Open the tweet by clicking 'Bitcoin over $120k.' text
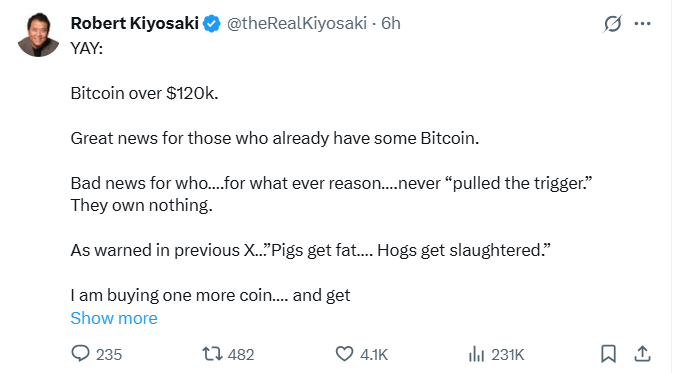Screen dimensions: 675x373 point(144,93)
